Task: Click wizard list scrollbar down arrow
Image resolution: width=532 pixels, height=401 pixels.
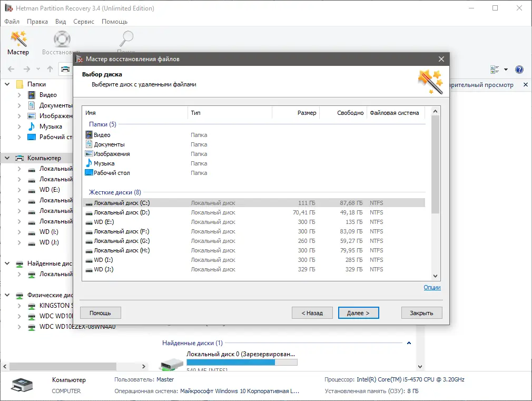Action: click(x=435, y=276)
